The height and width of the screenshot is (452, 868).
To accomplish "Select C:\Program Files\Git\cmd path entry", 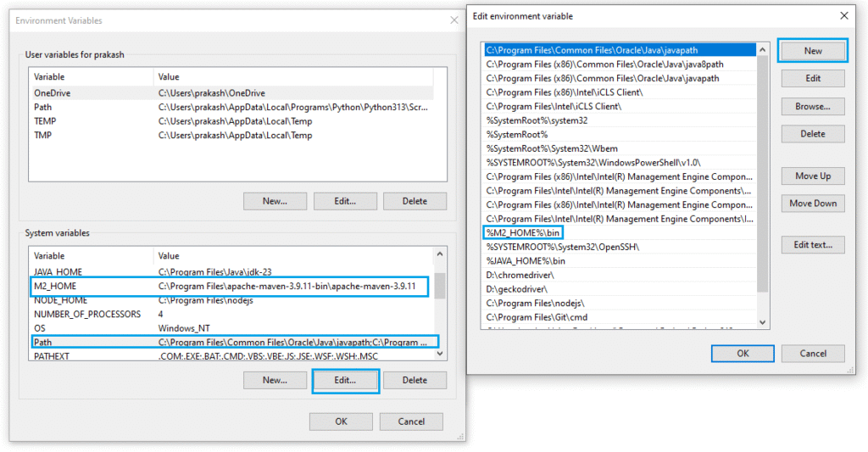I will 620,317.
